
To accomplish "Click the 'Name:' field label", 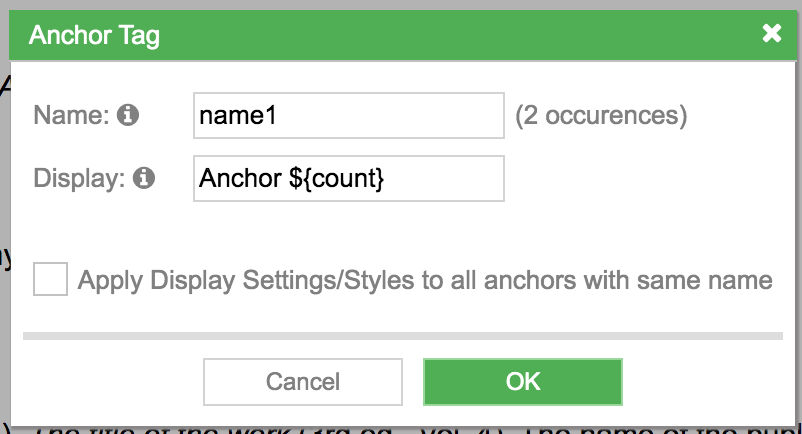I will (x=71, y=115).
